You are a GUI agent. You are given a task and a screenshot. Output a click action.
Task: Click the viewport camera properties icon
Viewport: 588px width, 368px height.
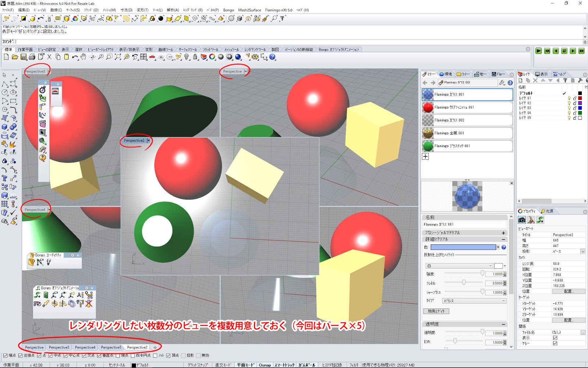pos(522,220)
